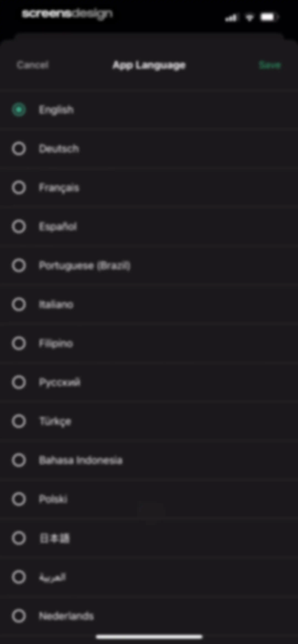Image resolution: width=298 pixels, height=644 pixels.
Task: Select Filipino from the language list
Action: 19,343
